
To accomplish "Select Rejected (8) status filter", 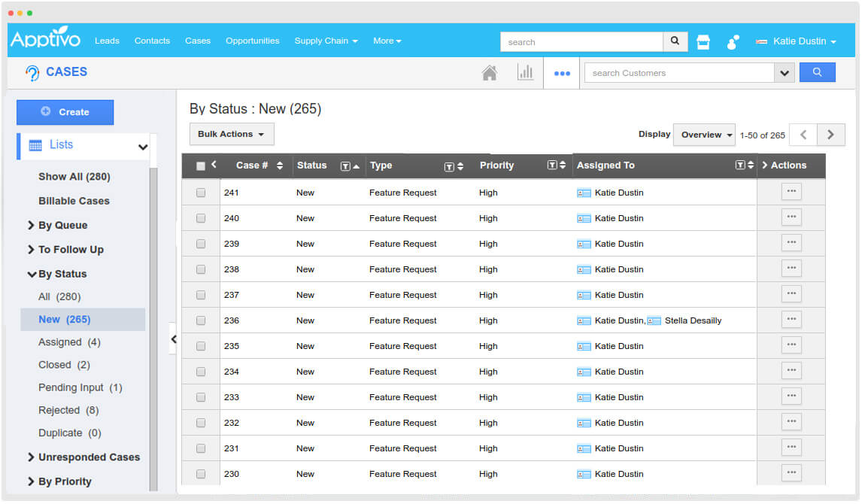I will pos(68,410).
